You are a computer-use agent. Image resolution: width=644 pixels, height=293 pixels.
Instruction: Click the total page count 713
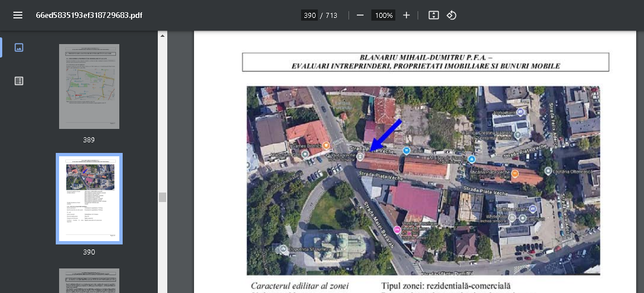click(331, 16)
